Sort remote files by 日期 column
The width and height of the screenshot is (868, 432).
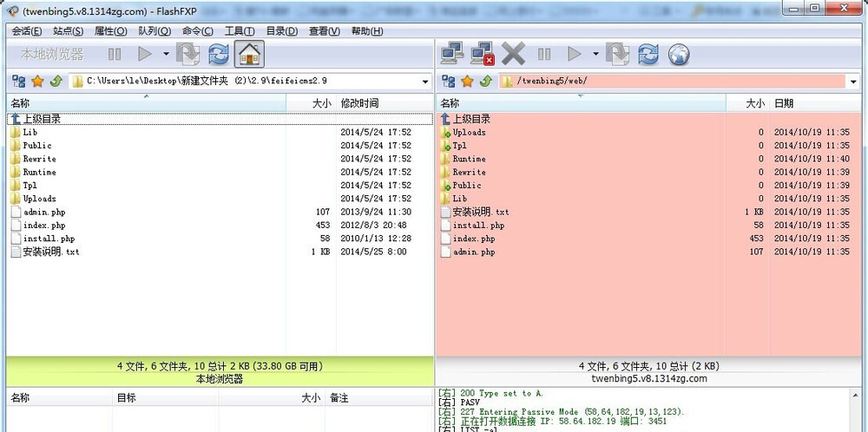coord(815,103)
